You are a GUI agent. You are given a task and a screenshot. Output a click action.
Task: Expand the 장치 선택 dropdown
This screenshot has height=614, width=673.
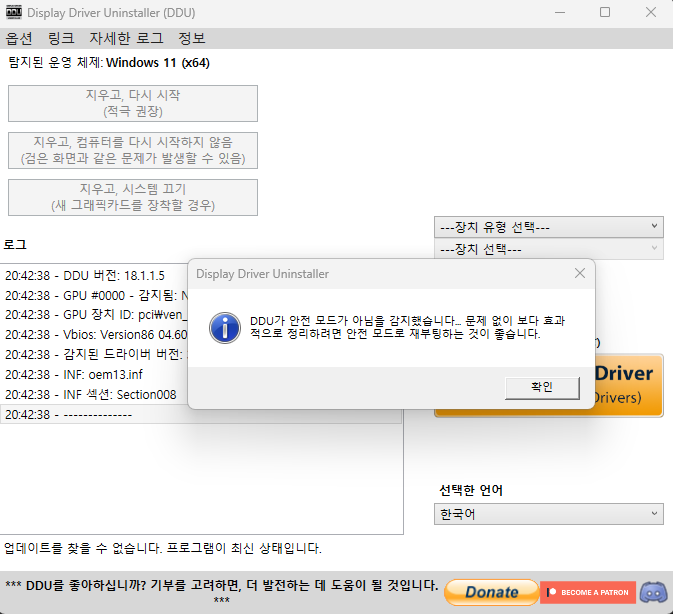[549, 249]
